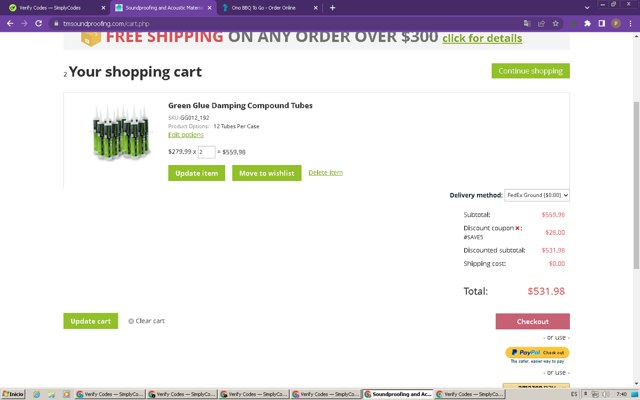View site security lock info
Viewport: 640px width, 400px height.
[x=56, y=24]
